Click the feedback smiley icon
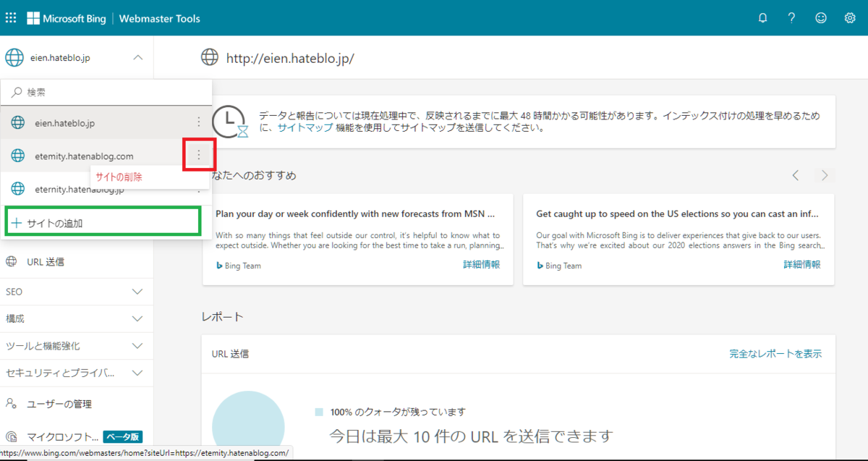 [x=821, y=18]
